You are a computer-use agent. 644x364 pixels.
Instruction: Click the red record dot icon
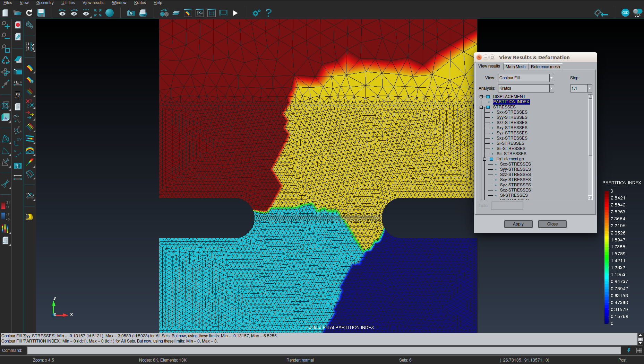coord(18,25)
